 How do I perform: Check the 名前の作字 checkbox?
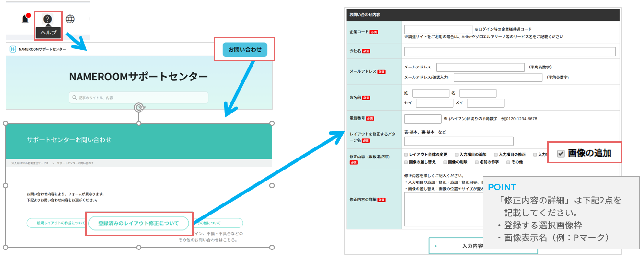476,162
